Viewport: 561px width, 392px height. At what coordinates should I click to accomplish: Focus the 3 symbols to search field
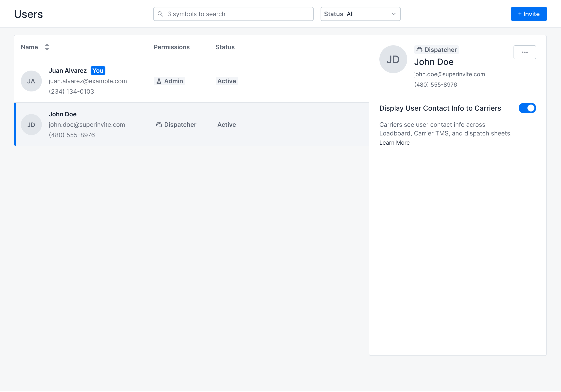[x=233, y=14]
